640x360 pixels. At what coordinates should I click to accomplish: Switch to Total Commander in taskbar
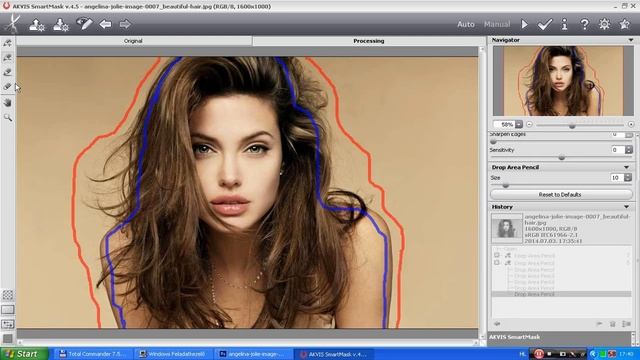point(93,354)
